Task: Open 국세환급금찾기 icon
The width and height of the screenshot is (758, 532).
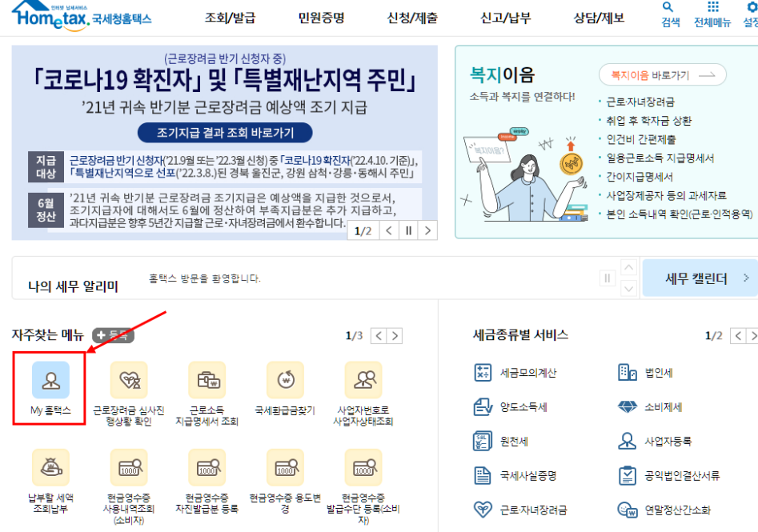Action: [285, 380]
